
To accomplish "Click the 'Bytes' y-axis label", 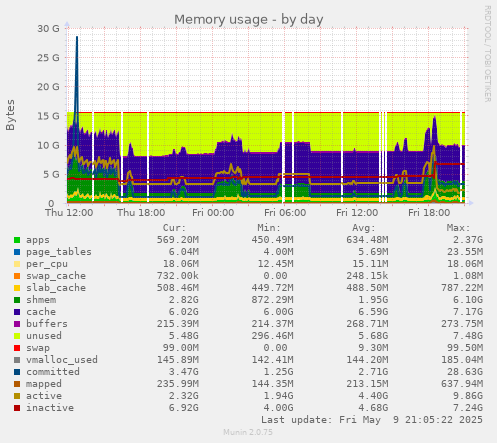I will click(10, 115).
